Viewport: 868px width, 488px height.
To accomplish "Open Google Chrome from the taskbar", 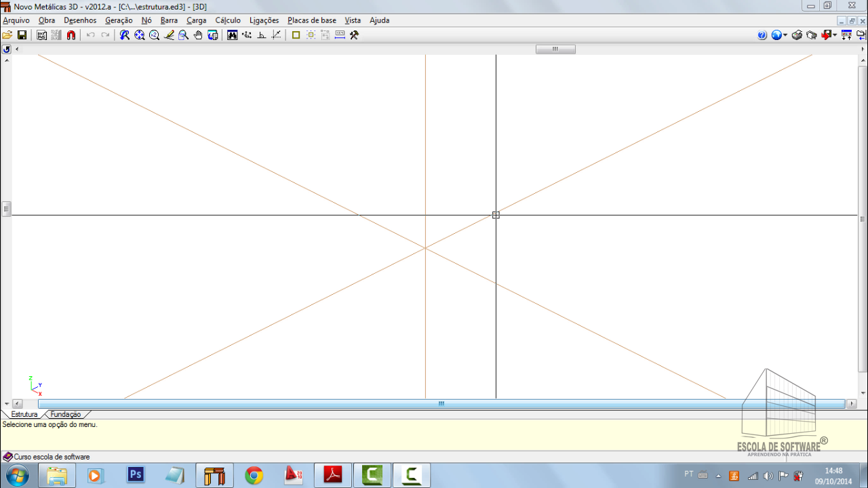I will (254, 476).
